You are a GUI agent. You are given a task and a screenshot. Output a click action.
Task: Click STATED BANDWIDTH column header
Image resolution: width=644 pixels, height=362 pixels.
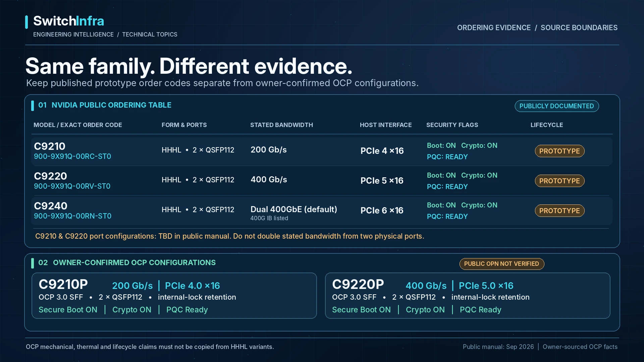tap(281, 125)
